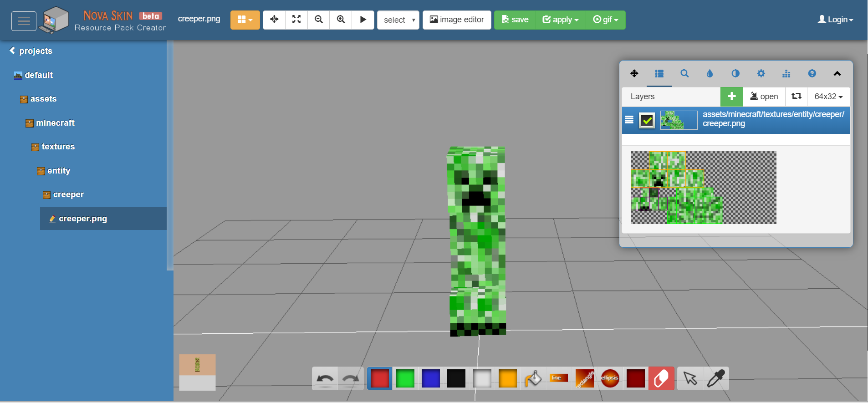
Task: Toggle fullscreen view
Action: tap(296, 20)
